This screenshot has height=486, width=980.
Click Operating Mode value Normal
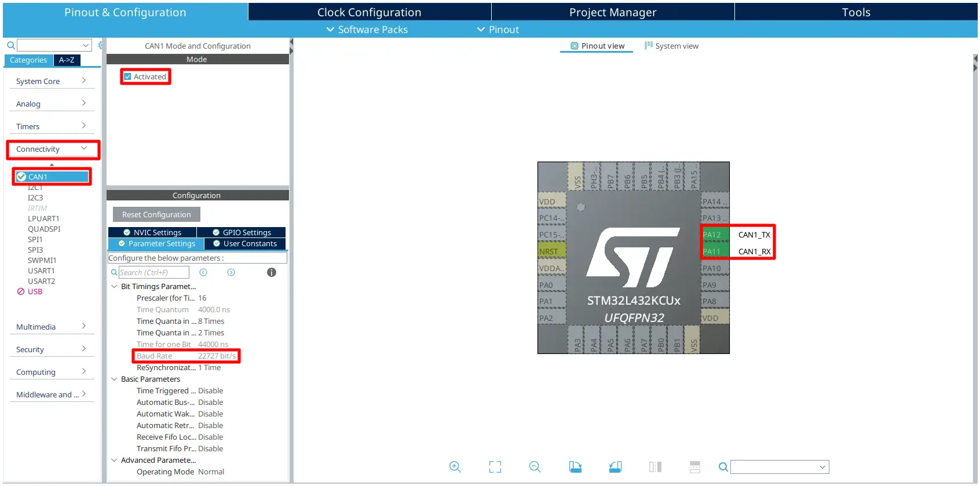[x=211, y=472]
